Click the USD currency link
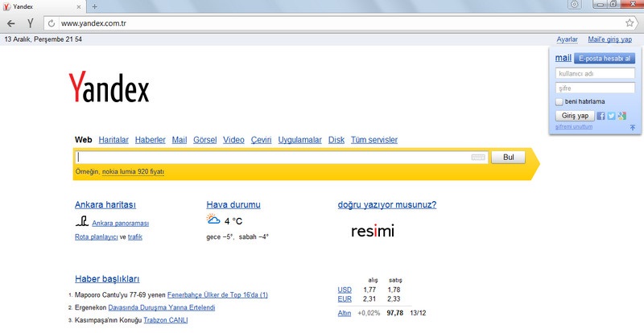644x333 pixels. click(x=345, y=290)
